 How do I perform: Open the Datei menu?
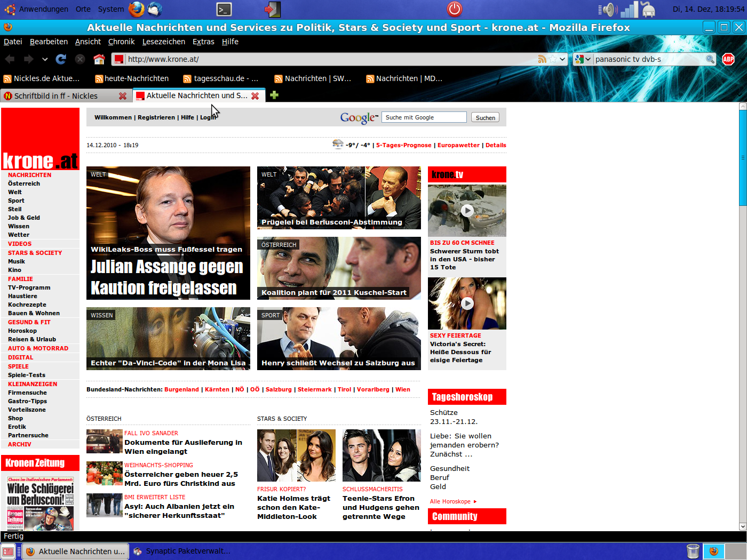[13, 42]
